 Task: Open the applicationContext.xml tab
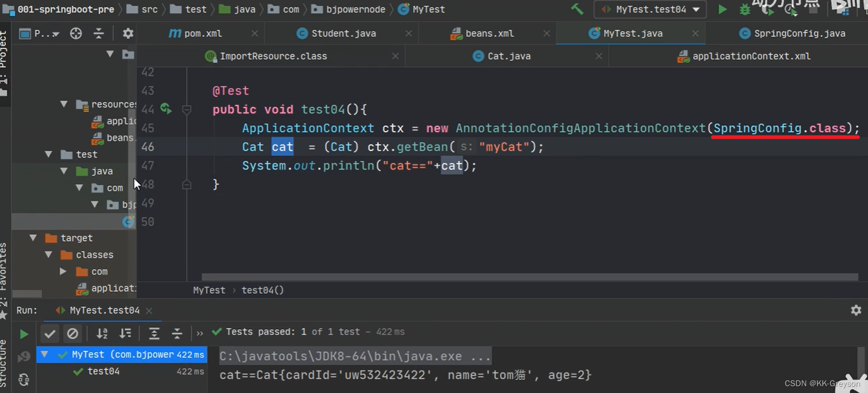744,56
